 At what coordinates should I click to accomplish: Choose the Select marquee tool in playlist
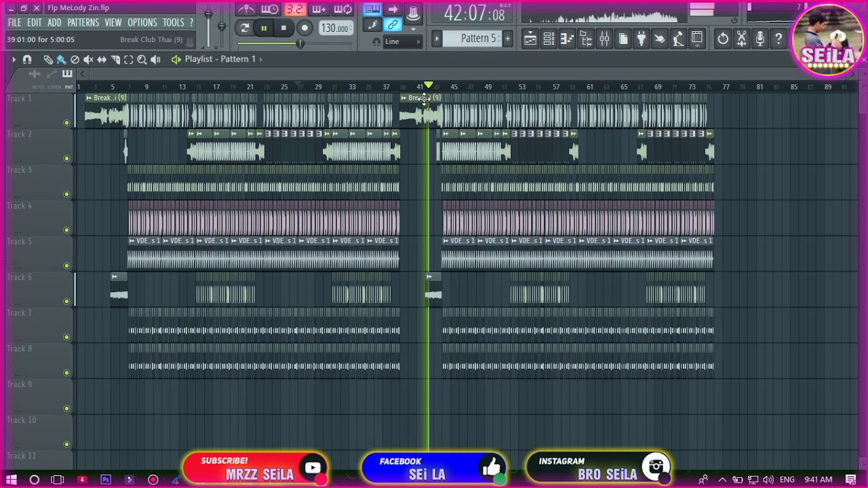[x=129, y=60]
